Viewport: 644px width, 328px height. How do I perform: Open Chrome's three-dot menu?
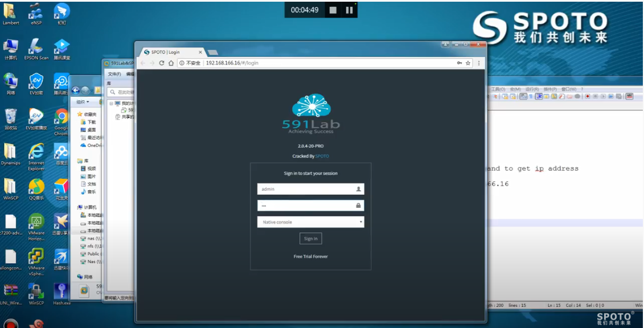478,63
